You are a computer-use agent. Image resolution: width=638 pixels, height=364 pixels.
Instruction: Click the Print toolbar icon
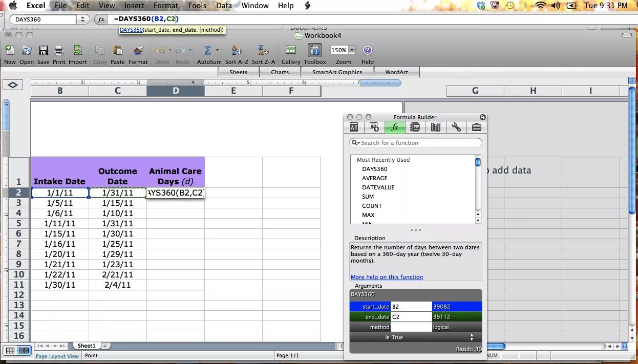[x=59, y=50]
